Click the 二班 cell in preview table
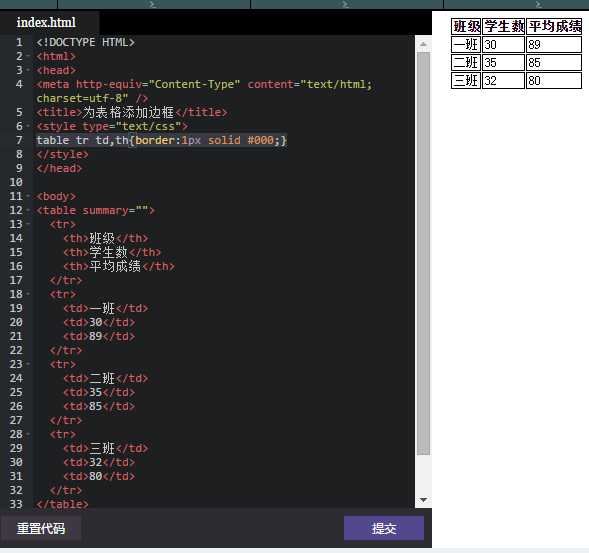This screenshot has height=553, width=589. click(466, 62)
